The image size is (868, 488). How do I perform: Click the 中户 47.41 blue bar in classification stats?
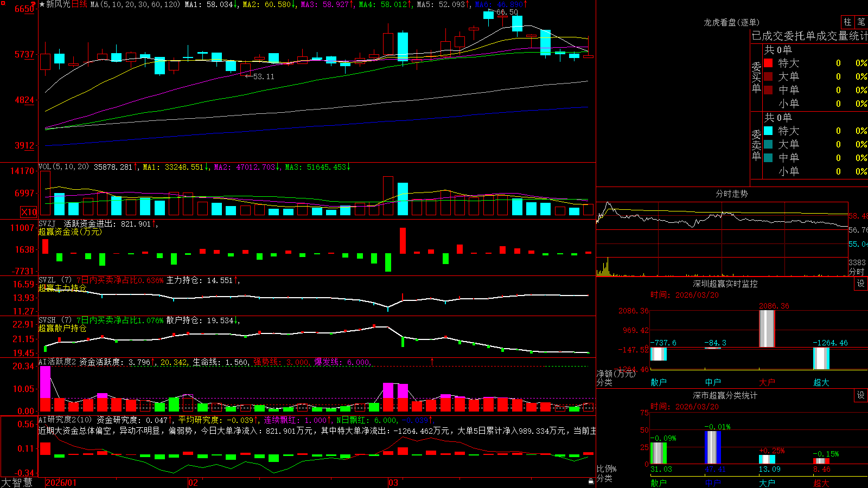click(713, 447)
